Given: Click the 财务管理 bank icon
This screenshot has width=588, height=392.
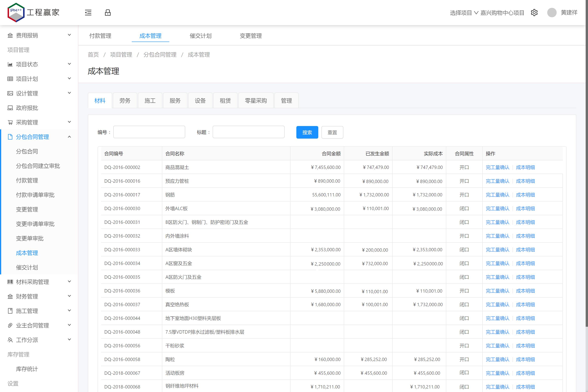Looking at the screenshot, I should click(x=10, y=296).
